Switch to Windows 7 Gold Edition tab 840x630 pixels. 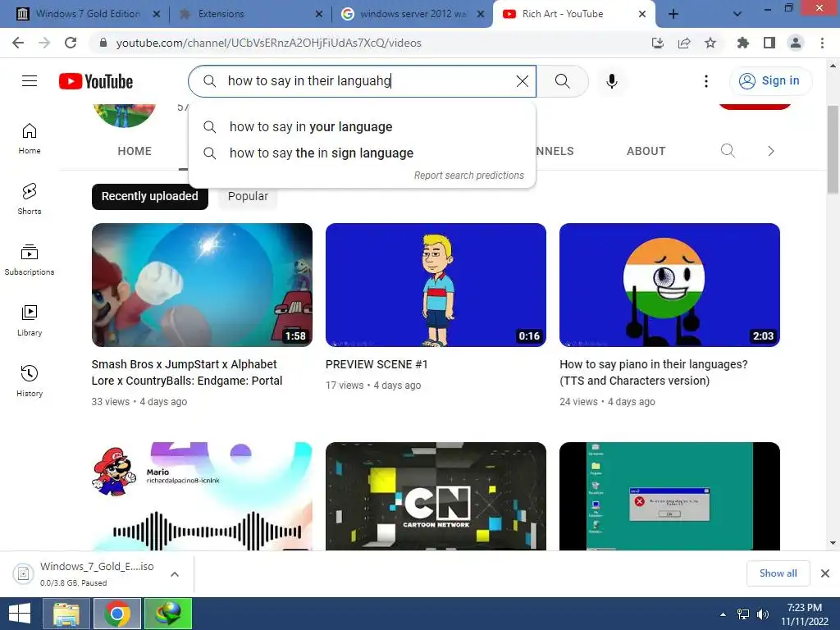tap(88, 14)
